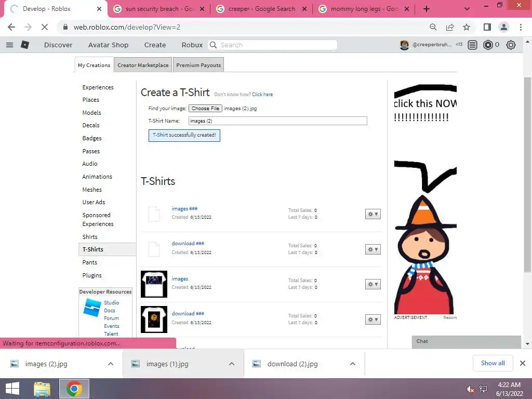Stop loading the page with X button

point(45,27)
